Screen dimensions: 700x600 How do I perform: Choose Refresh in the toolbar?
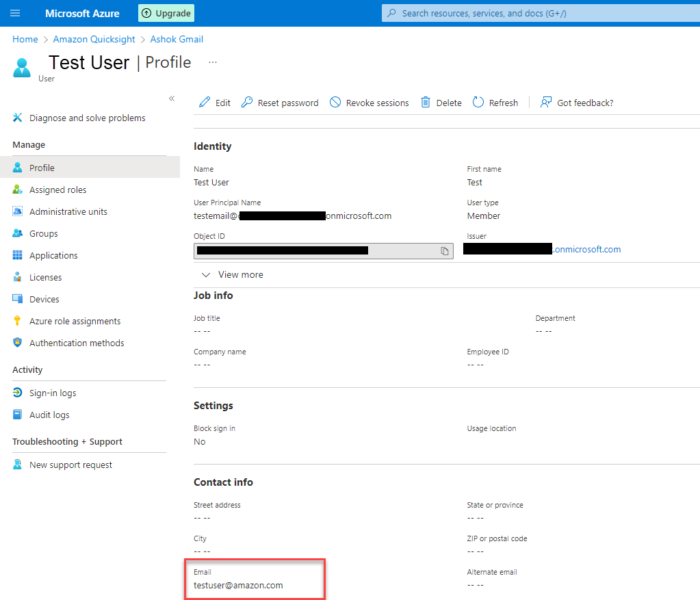click(495, 103)
